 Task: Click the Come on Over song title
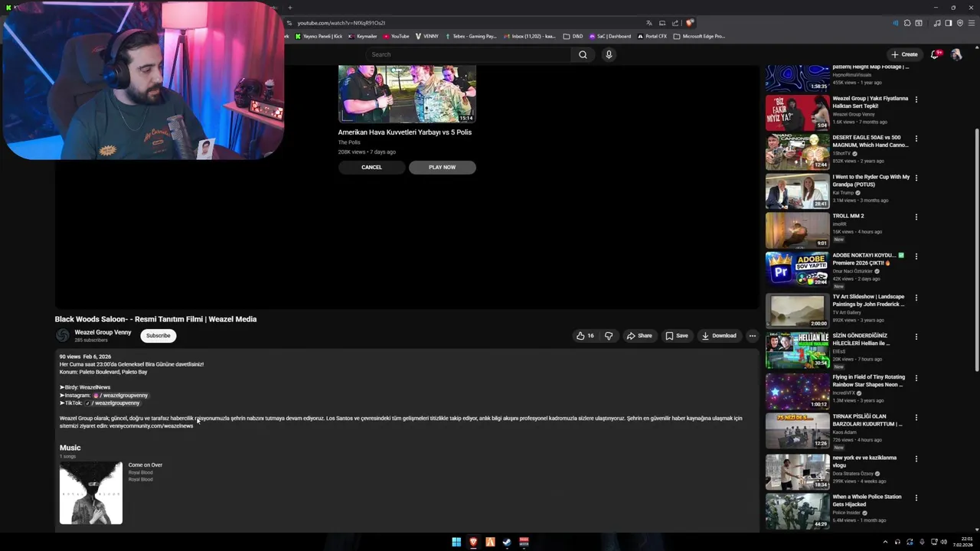[x=145, y=465]
